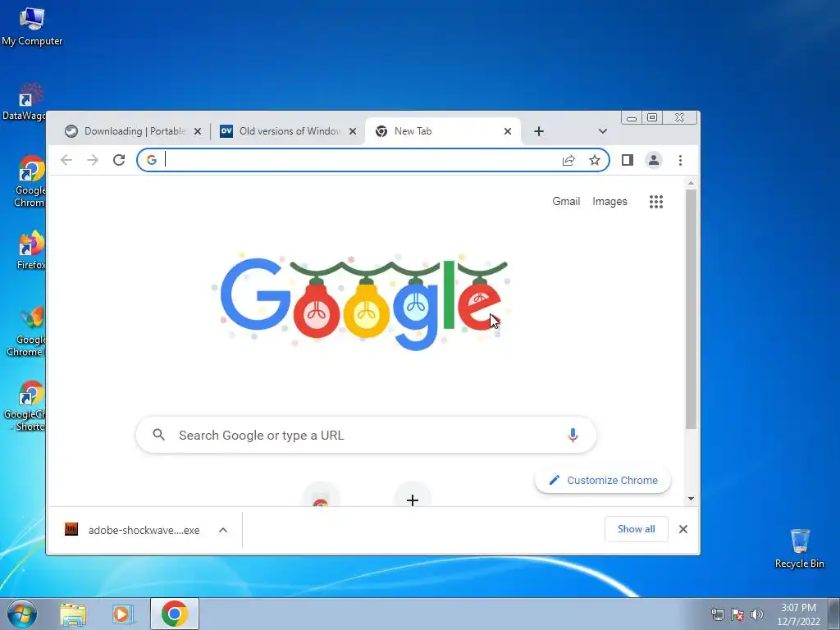Open Windows Explorer from the taskbar

click(x=73, y=614)
